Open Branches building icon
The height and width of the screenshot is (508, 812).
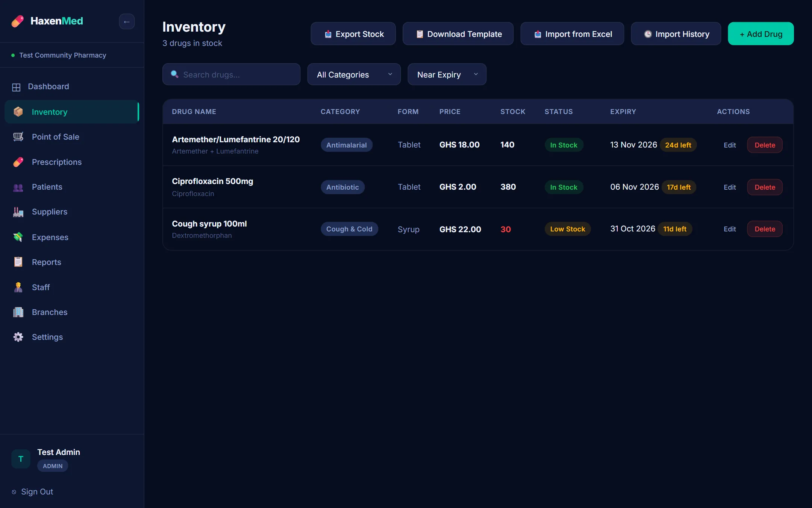point(18,312)
